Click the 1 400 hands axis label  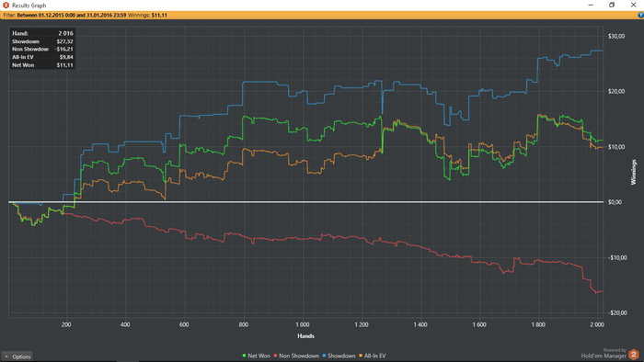pyautogui.click(x=420, y=324)
